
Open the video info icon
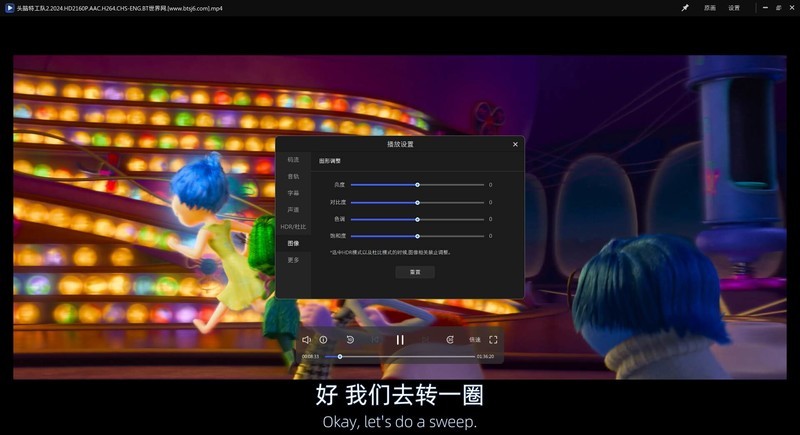[323, 340]
